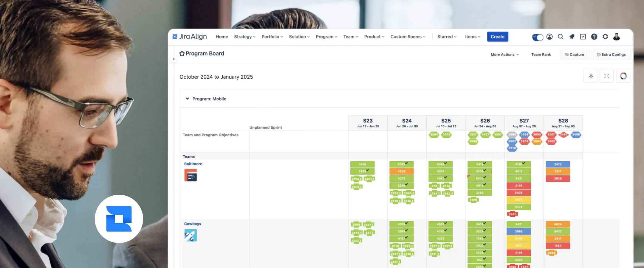Open the Strategy menu
This screenshot has width=644, height=268.
pyautogui.click(x=243, y=37)
